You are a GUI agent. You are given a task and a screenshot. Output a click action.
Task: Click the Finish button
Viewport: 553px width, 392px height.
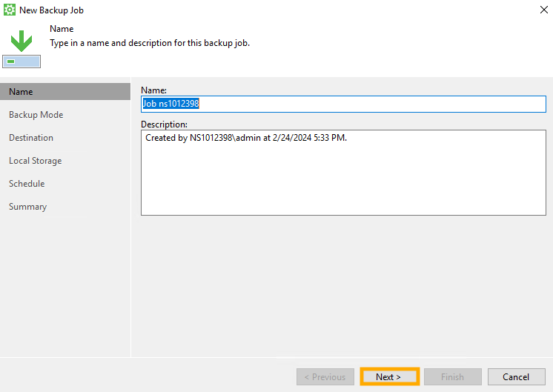coord(452,377)
